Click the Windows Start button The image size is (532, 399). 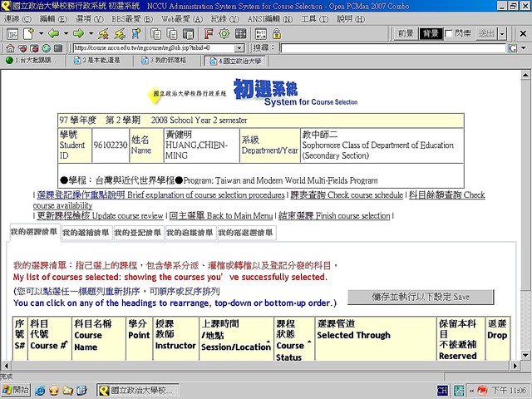[x=16, y=390]
